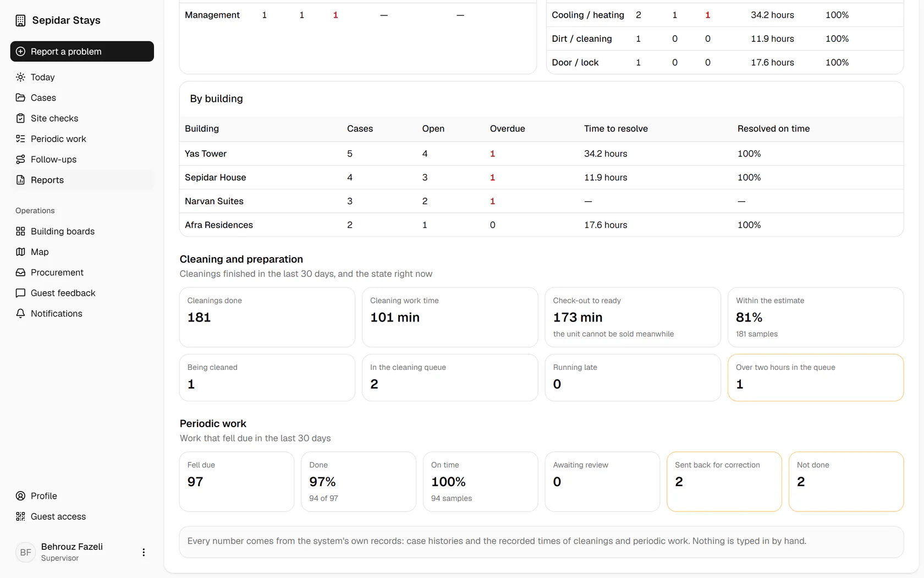Click the Check-out to ready 173 min value
Viewport: 924px width, 578px height.
tap(577, 317)
